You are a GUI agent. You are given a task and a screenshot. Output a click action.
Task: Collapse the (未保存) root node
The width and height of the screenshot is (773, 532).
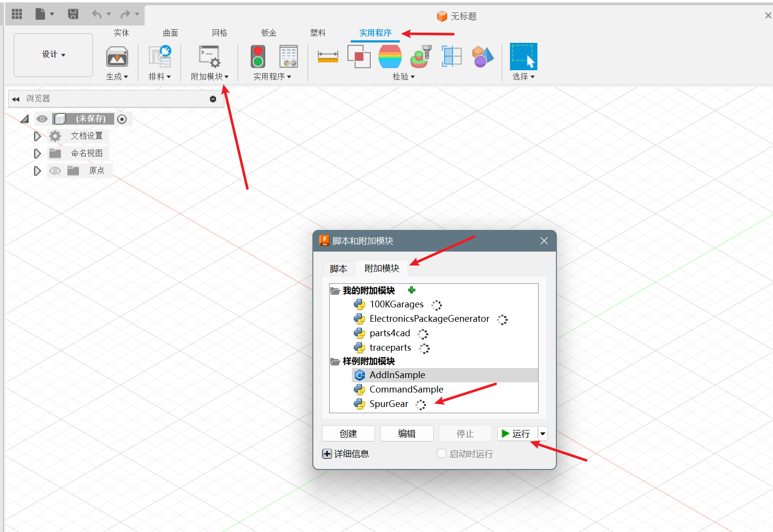pos(25,119)
